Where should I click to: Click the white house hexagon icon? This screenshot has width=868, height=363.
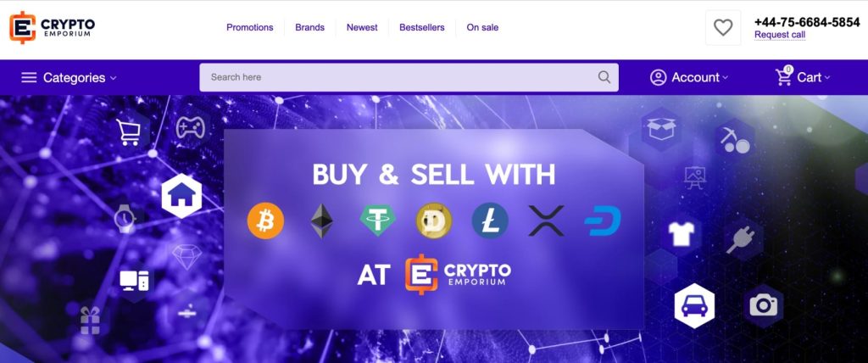point(181,196)
